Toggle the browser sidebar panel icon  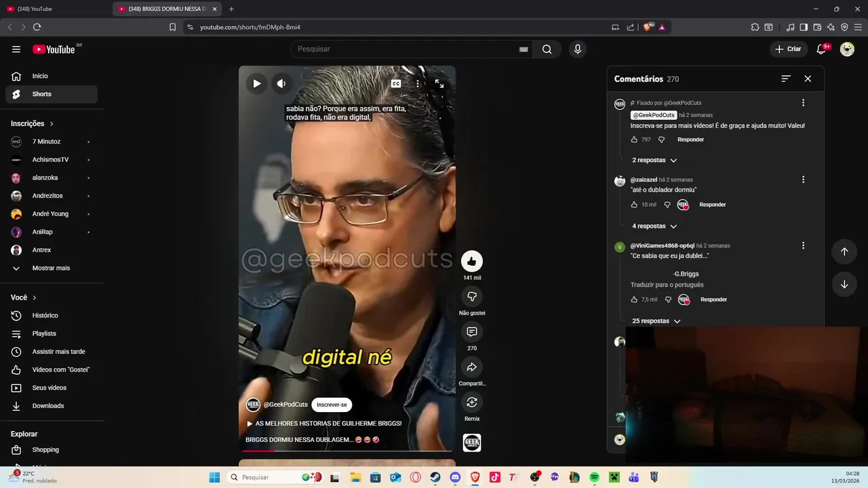click(x=804, y=27)
